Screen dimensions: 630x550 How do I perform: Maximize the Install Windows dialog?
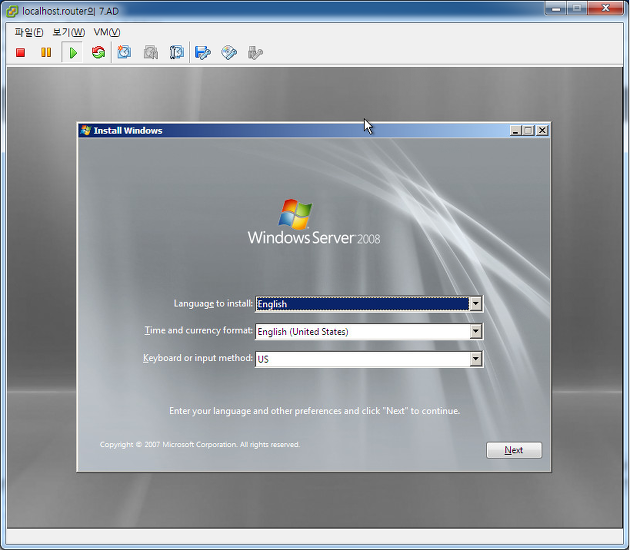pos(529,130)
